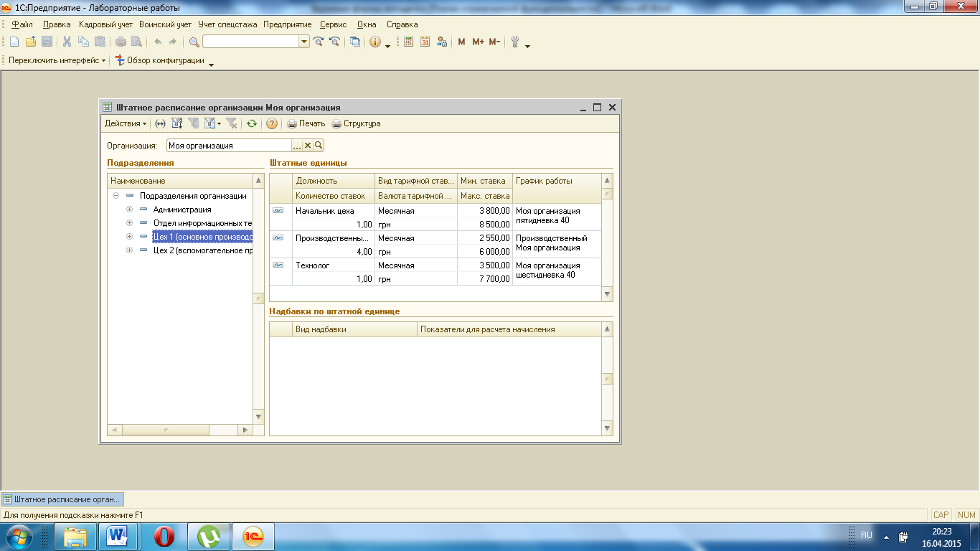This screenshot has width=980, height=551.
Task: Collapse Подразделения организации tree node
Action: [116, 195]
